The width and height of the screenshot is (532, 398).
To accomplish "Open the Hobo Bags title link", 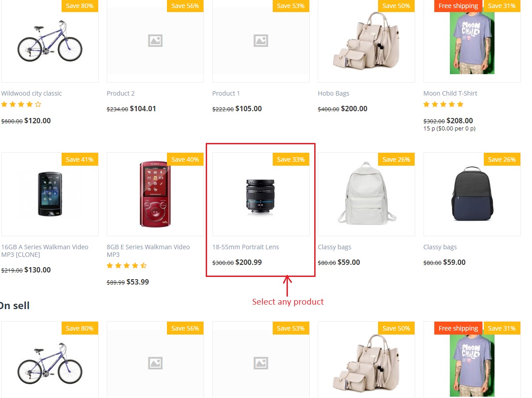I will [x=333, y=93].
